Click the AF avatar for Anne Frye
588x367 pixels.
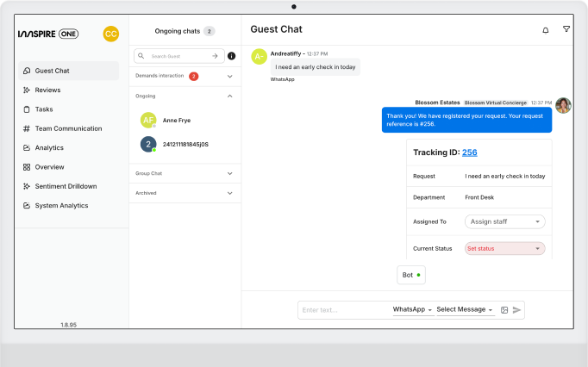148,120
